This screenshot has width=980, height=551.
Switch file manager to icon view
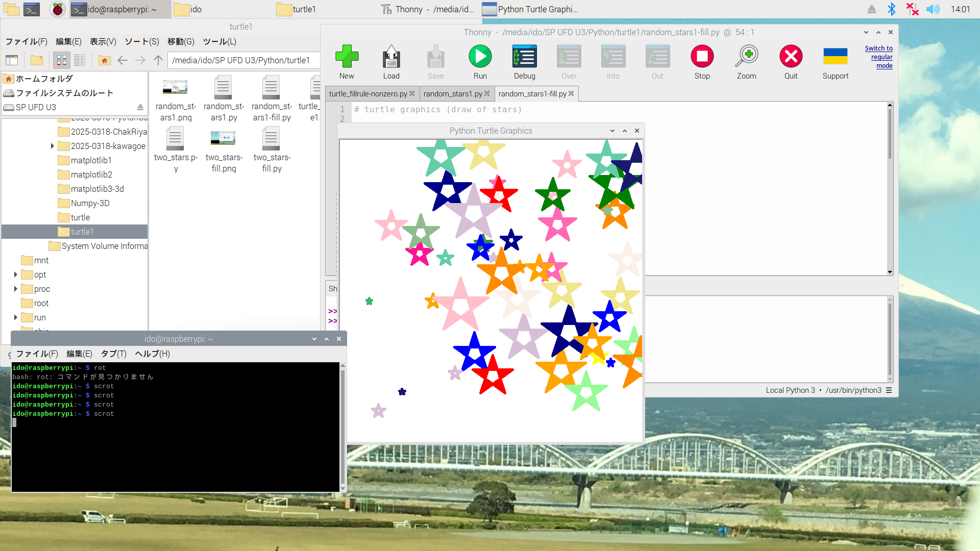(x=62, y=60)
